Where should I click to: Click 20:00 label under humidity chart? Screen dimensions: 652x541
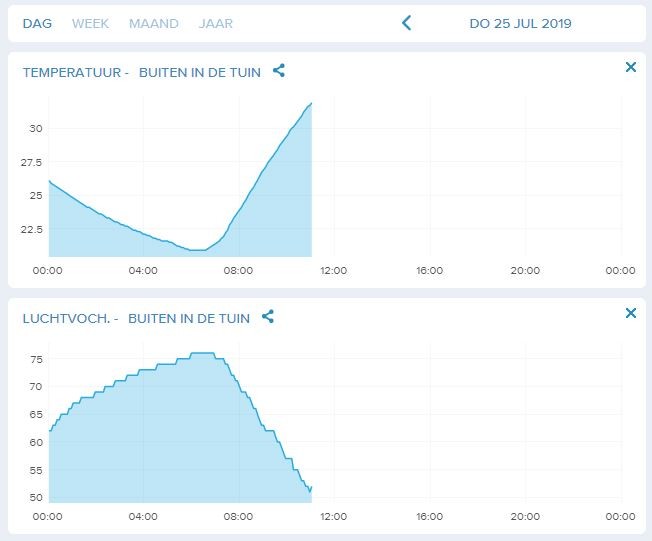525,516
